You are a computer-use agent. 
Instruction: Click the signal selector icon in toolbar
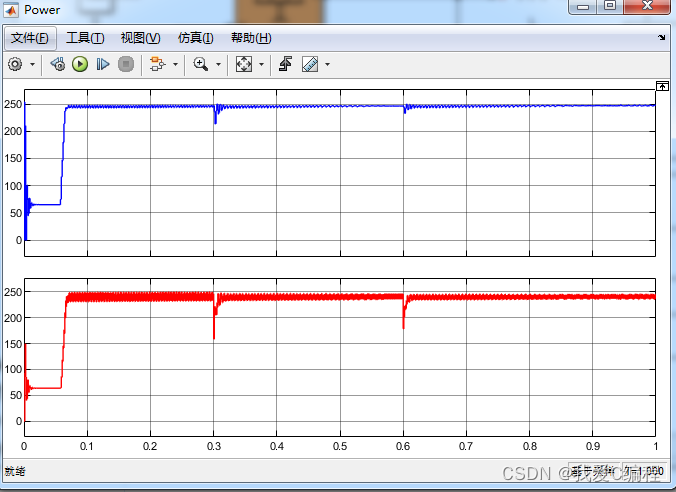pos(156,64)
